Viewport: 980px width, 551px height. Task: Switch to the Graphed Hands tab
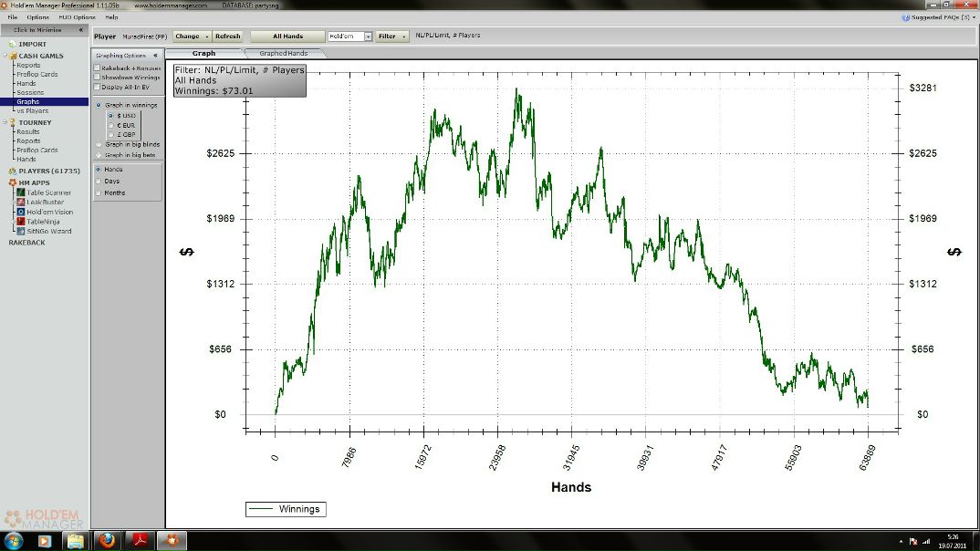(284, 54)
